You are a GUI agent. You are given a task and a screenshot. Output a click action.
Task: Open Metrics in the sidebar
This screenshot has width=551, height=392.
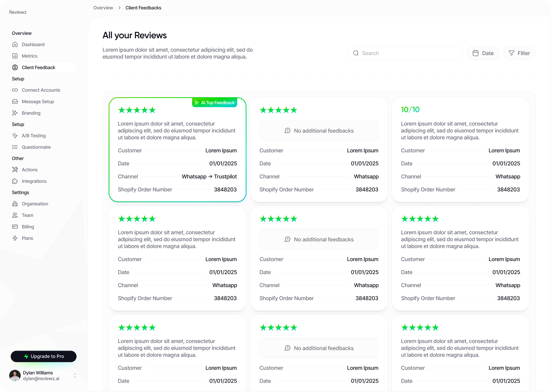tap(43, 56)
